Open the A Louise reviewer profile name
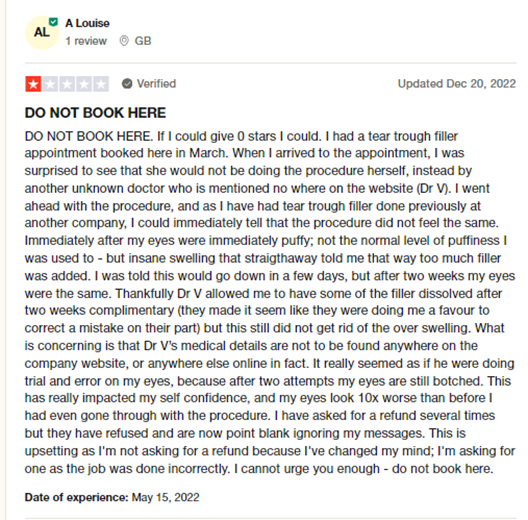The width and height of the screenshot is (528, 520). pyautogui.click(x=88, y=23)
